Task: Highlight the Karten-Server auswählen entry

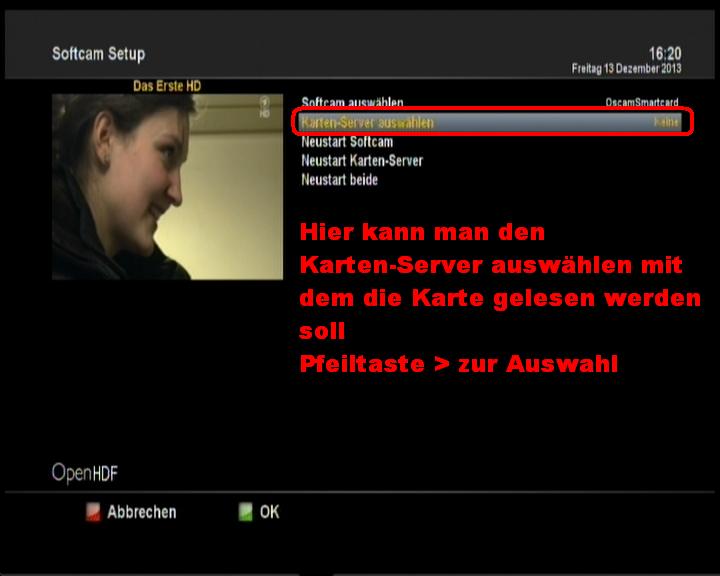Action: 367,122
